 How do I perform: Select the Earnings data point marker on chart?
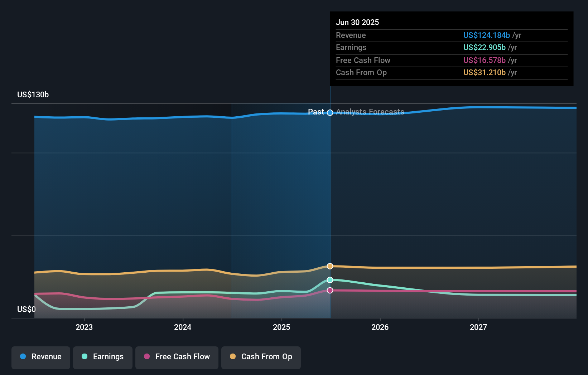(330, 280)
